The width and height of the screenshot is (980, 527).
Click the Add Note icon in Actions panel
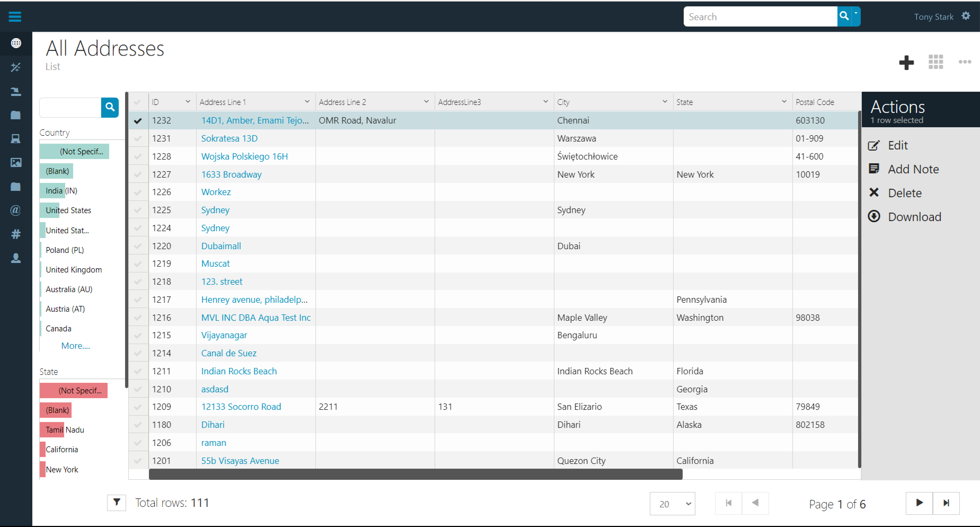876,169
